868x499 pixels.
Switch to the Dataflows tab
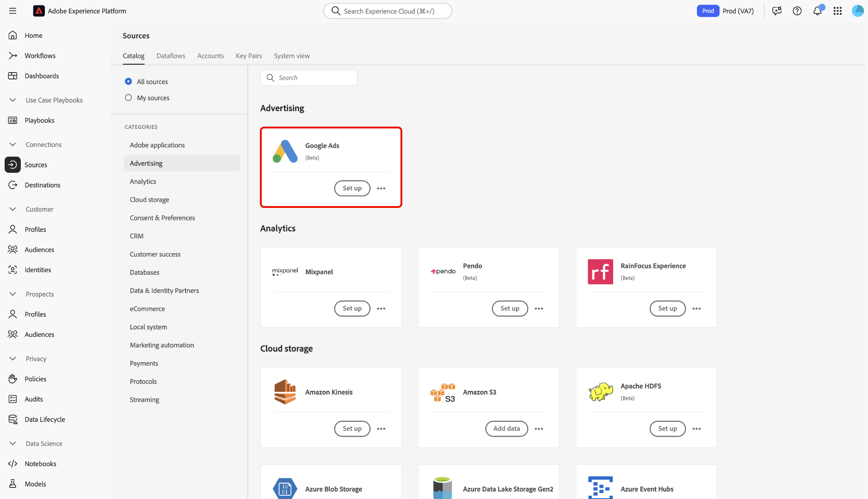pos(171,56)
